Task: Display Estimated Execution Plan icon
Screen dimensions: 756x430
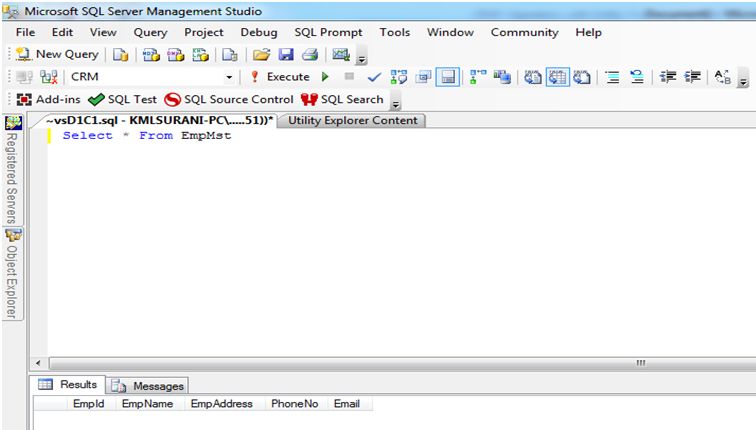Action: pos(399,77)
